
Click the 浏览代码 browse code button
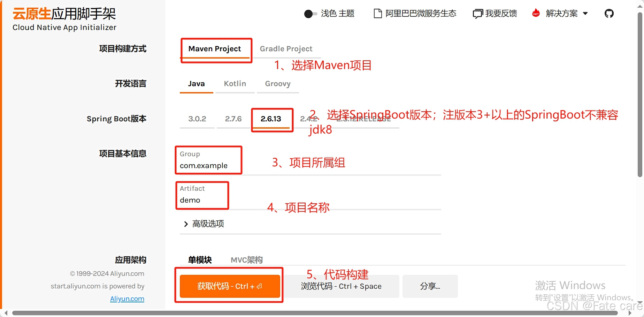pos(341,286)
